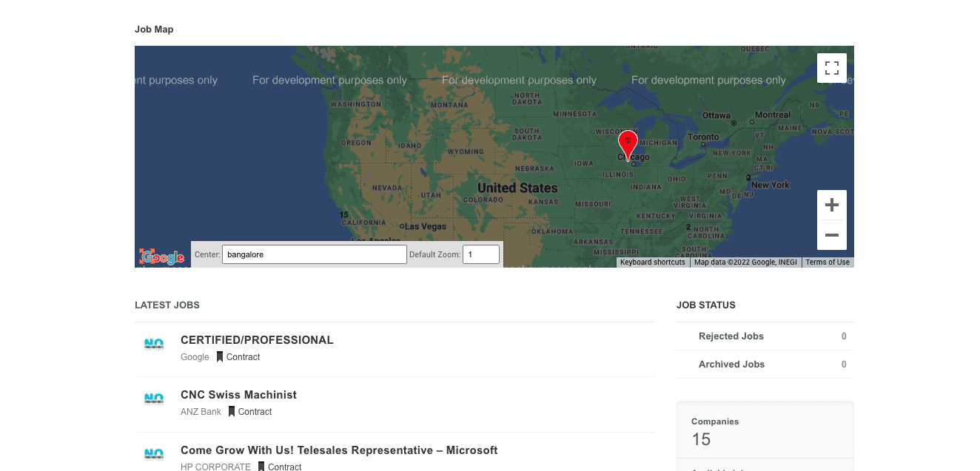Viewport: 980px width, 471px height.
Task: Click the Companies count card
Action: tap(765, 433)
